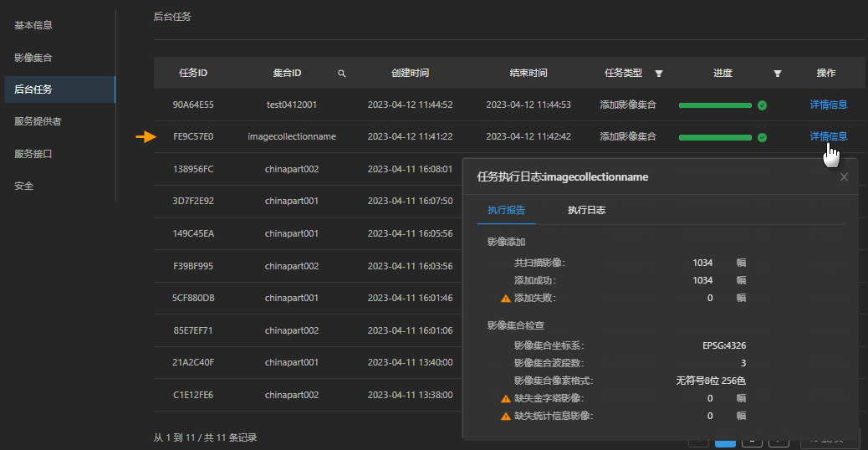Navigate to 服务提供者 sidebar item
Screen dimensions: 868x450
(38, 121)
